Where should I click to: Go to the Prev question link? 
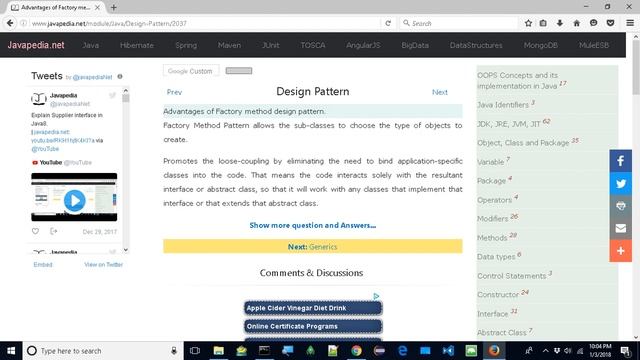pyautogui.click(x=174, y=92)
